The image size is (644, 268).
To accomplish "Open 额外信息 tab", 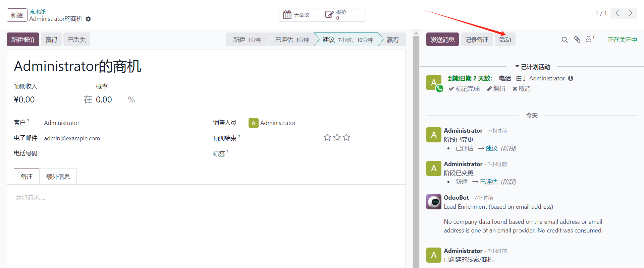I will tap(58, 177).
